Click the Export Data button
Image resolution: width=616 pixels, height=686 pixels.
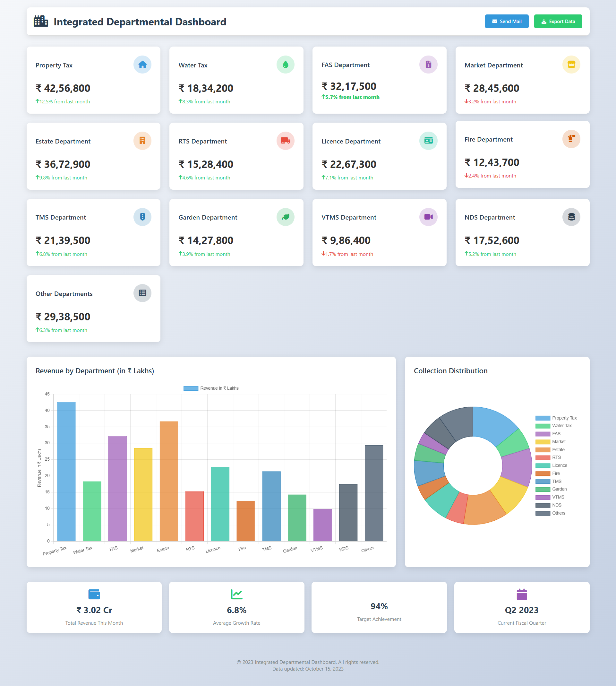[x=558, y=21]
